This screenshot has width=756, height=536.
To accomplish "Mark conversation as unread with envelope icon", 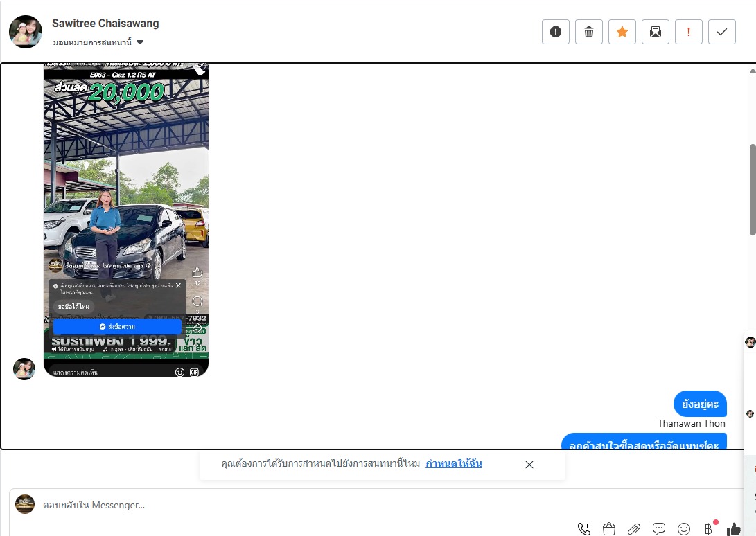I will (x=655, y=32).
